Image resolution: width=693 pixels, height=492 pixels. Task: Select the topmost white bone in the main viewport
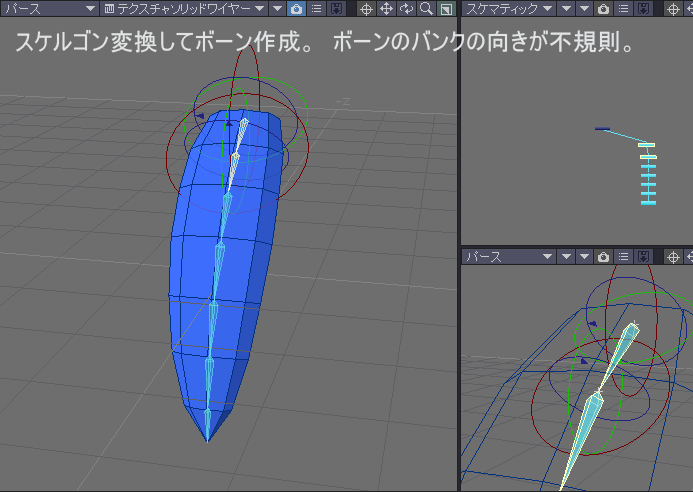click(x=240, y=135)
